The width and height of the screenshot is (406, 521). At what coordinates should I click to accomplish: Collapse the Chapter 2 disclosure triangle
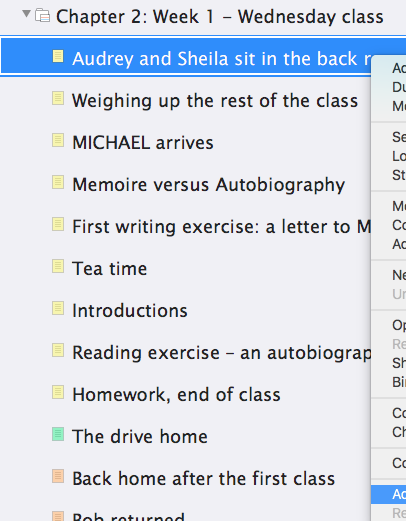(26, 14)
